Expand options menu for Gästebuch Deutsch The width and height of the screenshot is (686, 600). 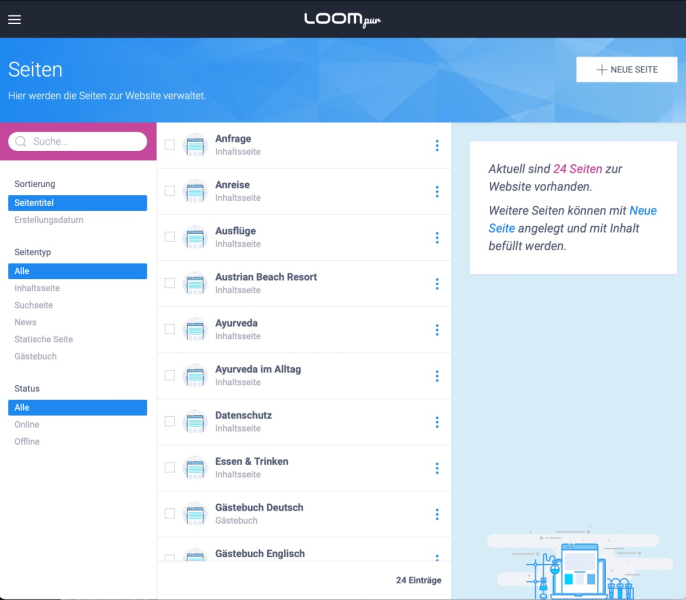pos(437,514)
